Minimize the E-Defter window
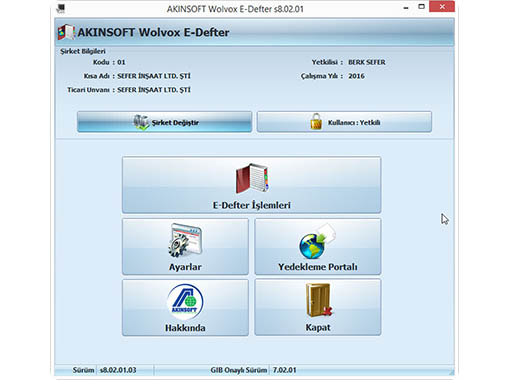 click(406, 7)
